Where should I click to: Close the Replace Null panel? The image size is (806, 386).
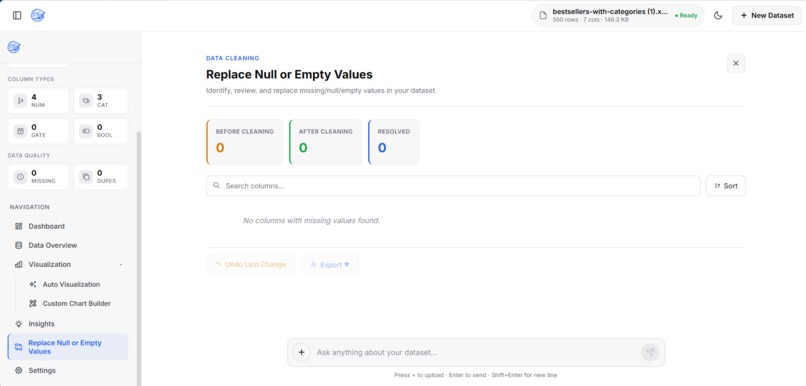[x=736, y=63]
